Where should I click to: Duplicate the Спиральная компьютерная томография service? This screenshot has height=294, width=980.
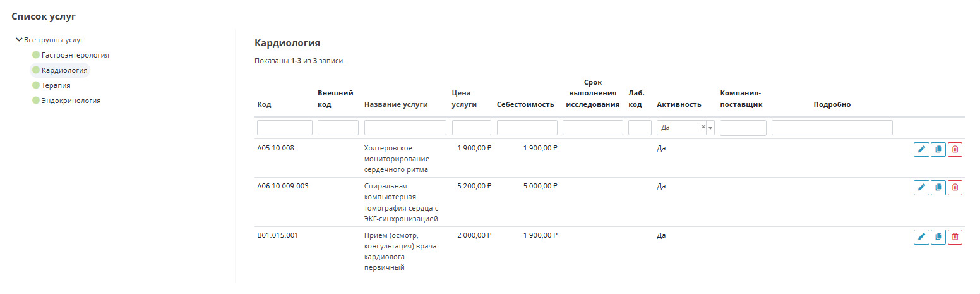click(x=938, y=188)
